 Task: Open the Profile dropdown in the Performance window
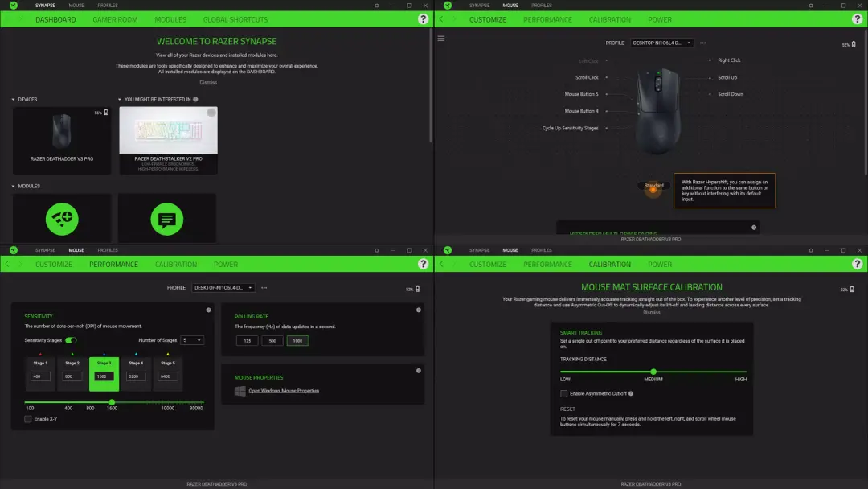tap(223, 287)
